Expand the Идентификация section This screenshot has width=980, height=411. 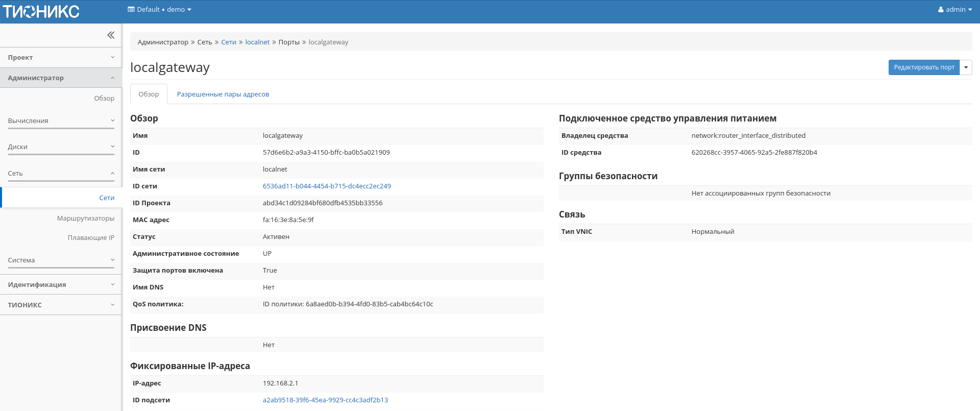point(61,285)
